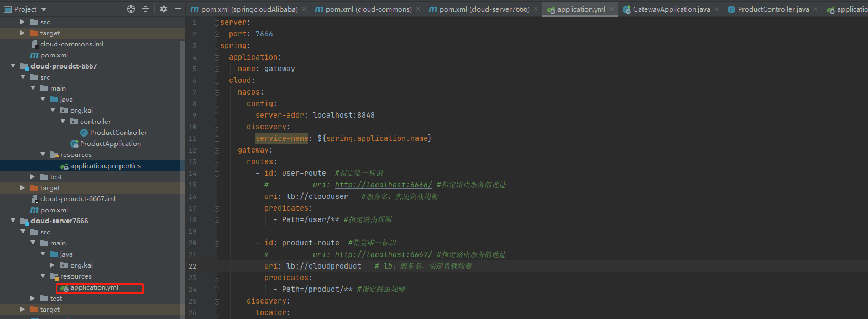This screenshot has height=319, width=868.
Task: Click the lb://cloudproduct uri value
Action: point(324,266)
